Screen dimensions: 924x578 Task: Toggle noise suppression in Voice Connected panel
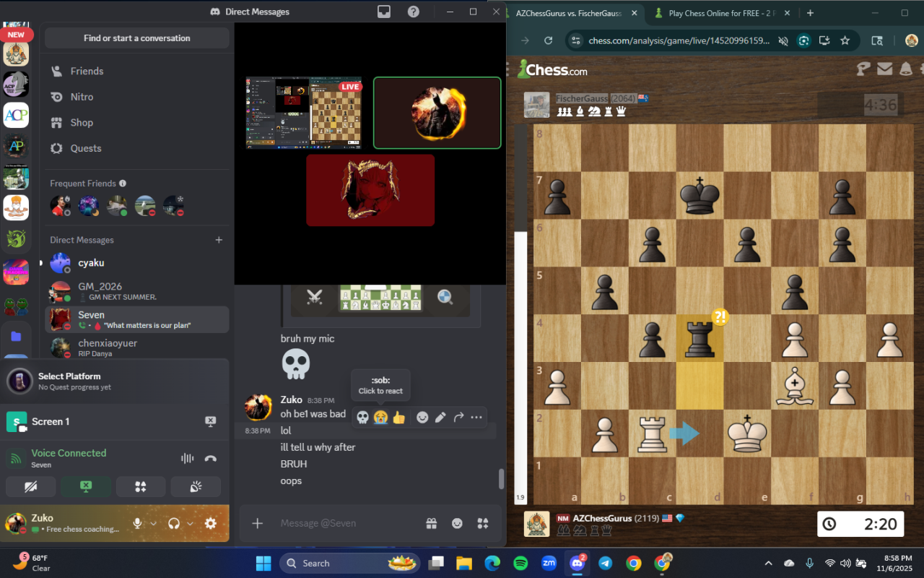click(187, 458)
